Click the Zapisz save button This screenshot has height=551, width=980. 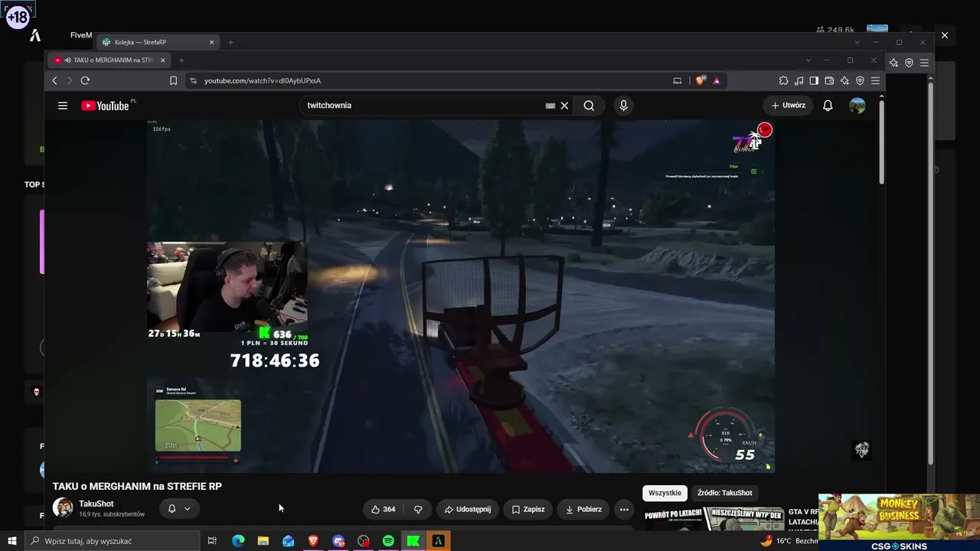click(528, 509)
